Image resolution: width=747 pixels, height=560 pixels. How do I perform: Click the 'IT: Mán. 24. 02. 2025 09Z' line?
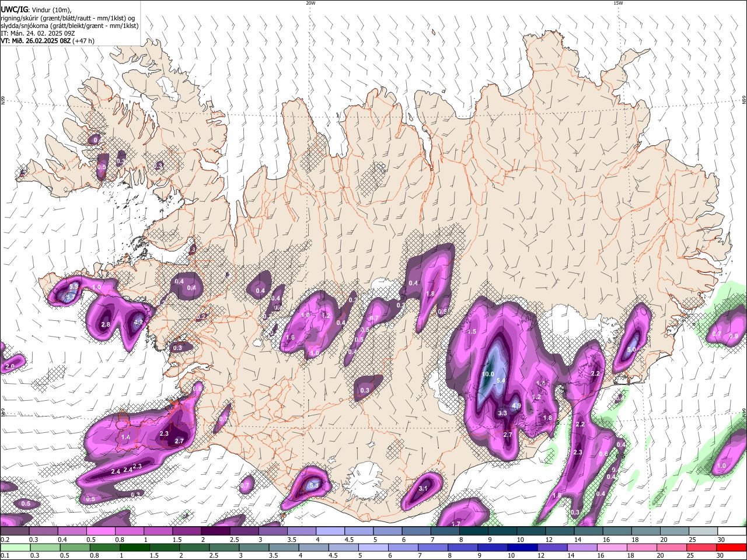click(37, 33)
